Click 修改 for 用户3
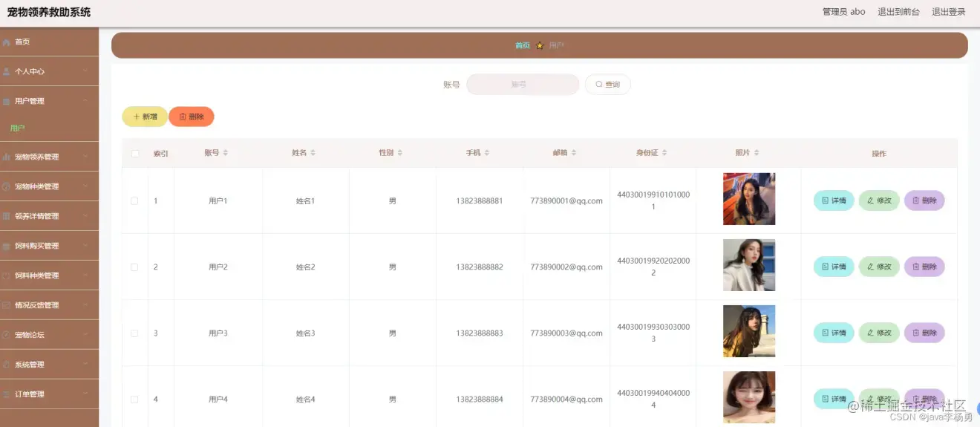The image size is (980, 427). point(879,333)
